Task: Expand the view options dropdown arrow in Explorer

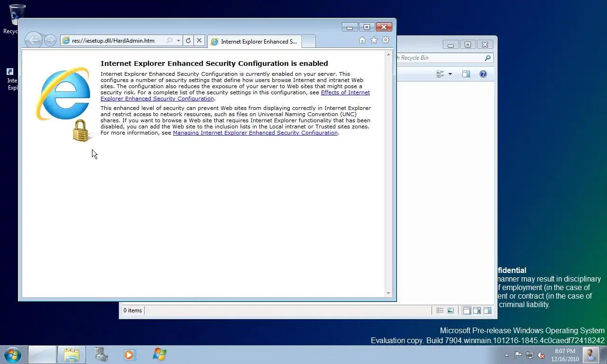Action: (x=450, y=74)
